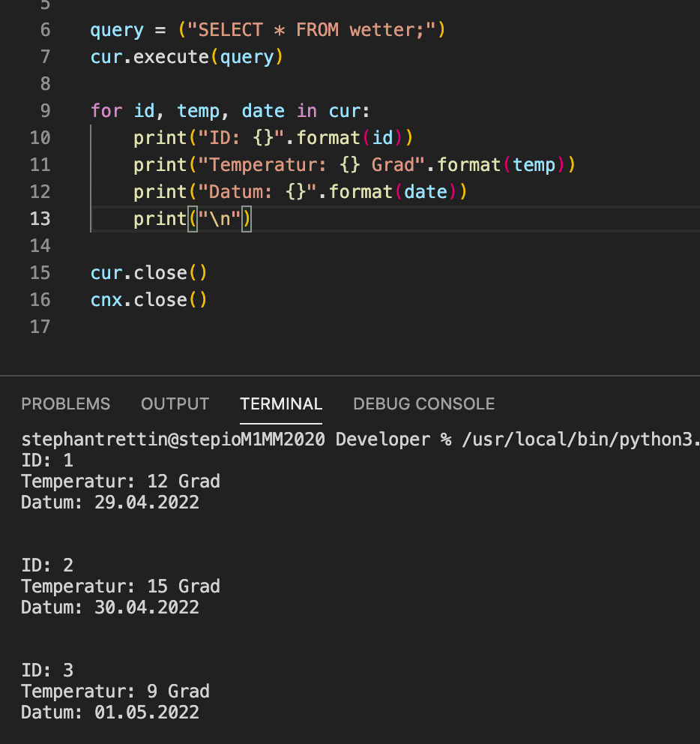The width and height of the screenshot is (700, 744).
Task: Switch to the PROBLEMS tab
Action: click(x=65, y=403)
